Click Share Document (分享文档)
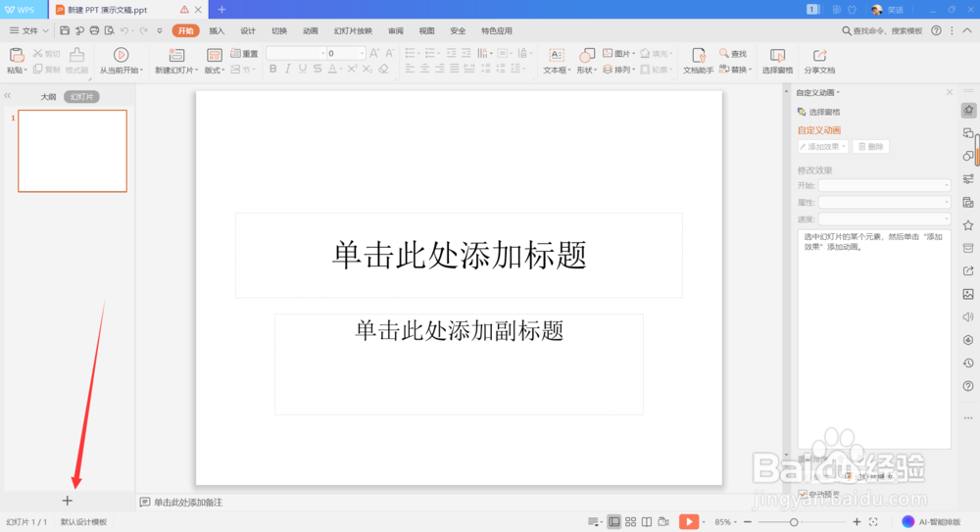980x532 pixels. point(819,61)
